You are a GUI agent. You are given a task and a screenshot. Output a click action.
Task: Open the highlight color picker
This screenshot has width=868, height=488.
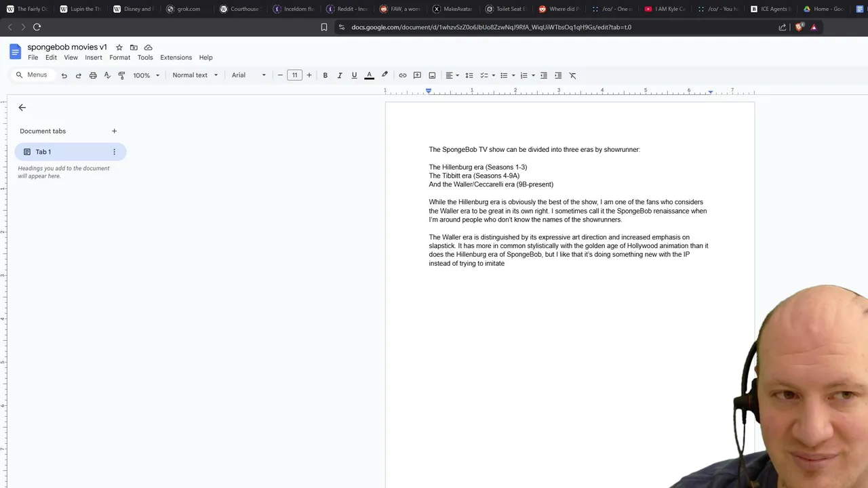coord(384,75)
